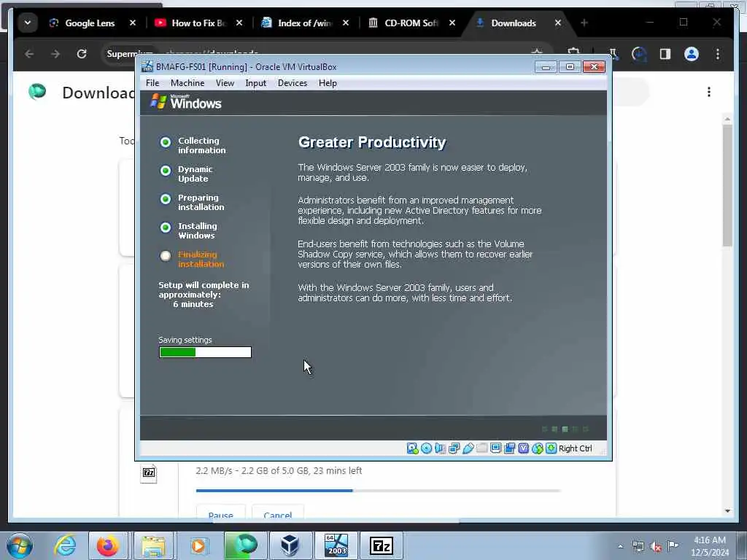Switch to VirtualBox cube icon in taskbar

pos(290,545)
